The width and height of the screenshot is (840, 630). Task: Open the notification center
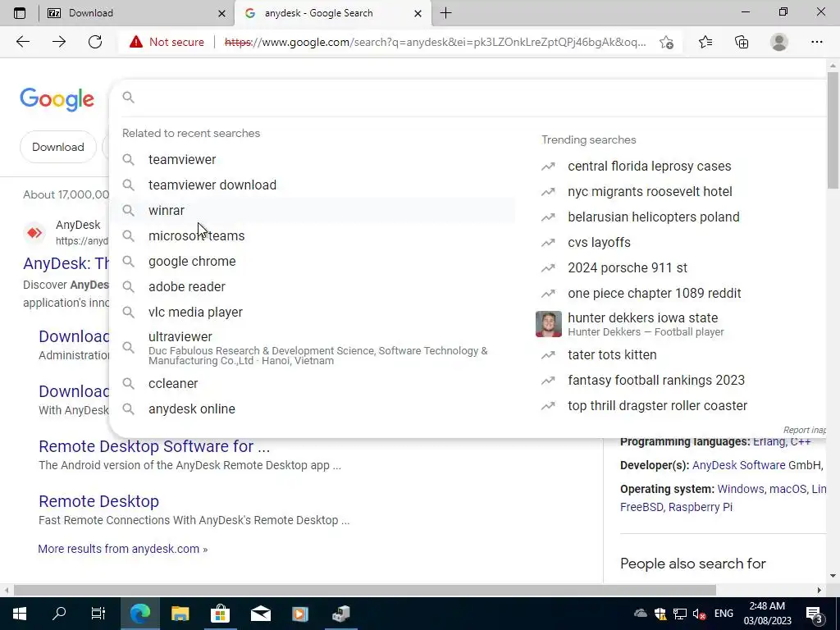(x=814, y=614)
